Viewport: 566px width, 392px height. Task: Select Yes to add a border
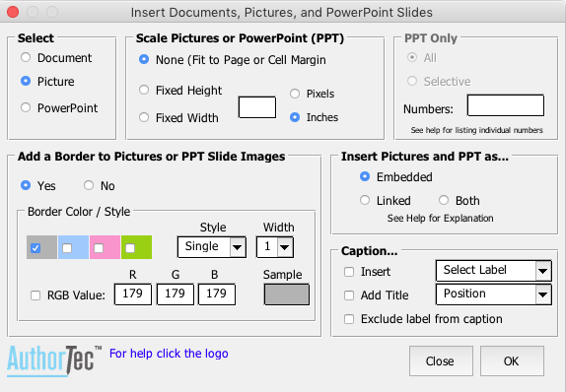[x=26, y=185]
